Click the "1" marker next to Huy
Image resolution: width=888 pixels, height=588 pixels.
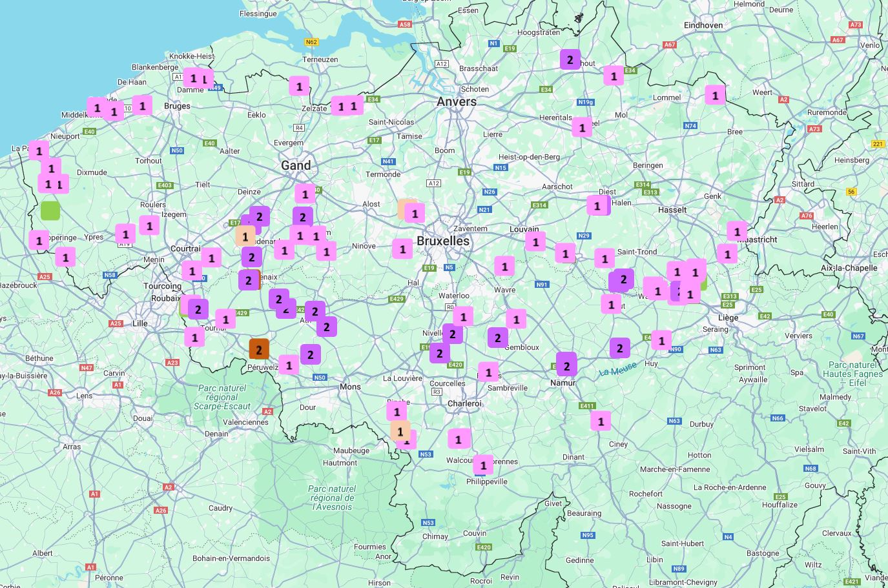pyautogui.click(x=661, y=340)
